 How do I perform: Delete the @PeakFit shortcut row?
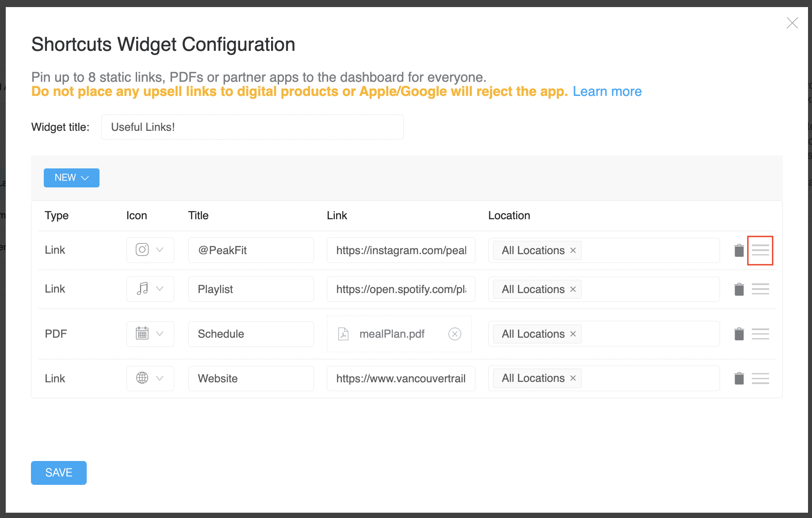pyautogui.click(x=739, y=251)
